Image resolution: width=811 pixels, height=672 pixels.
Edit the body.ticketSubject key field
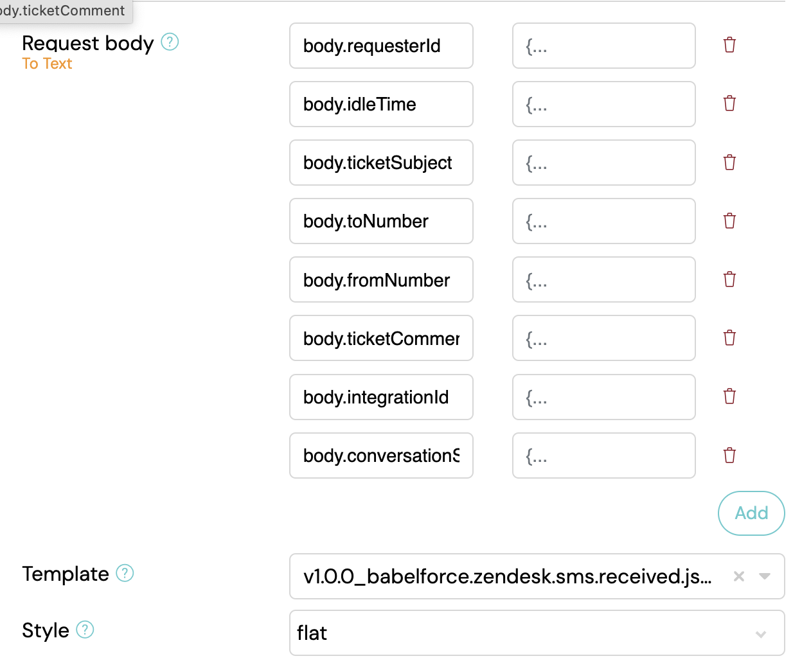[381, 163]
